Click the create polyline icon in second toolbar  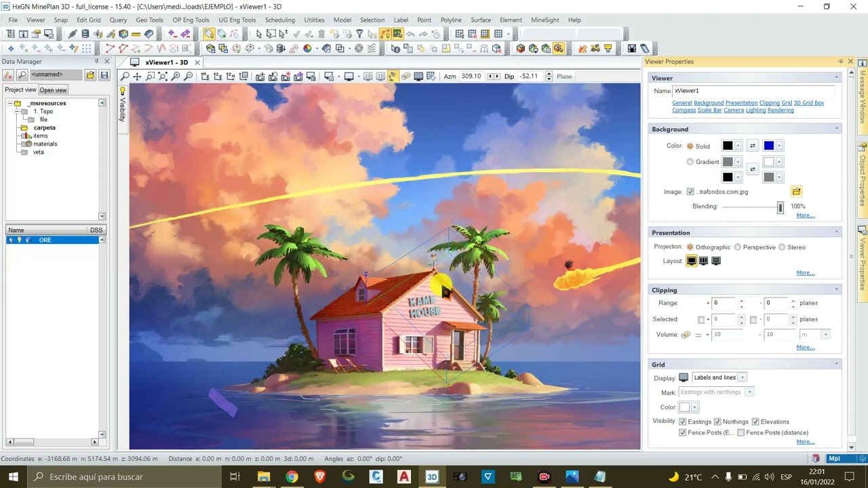(110, 48)
